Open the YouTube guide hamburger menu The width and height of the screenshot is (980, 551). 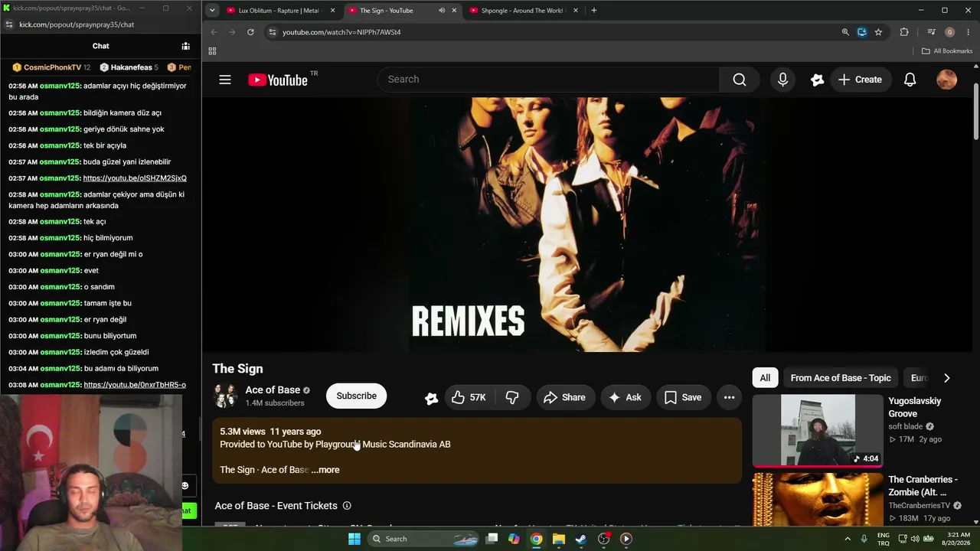point(225,80)
